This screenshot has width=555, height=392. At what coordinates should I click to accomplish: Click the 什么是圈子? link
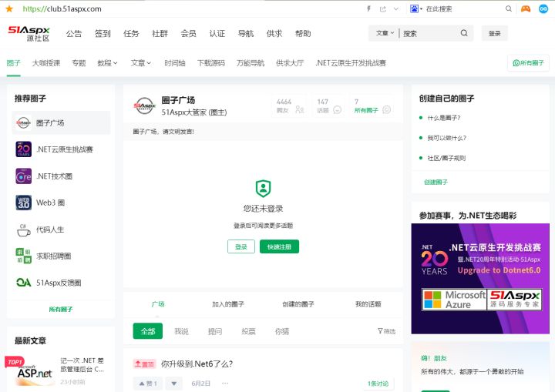click(444, 118)
